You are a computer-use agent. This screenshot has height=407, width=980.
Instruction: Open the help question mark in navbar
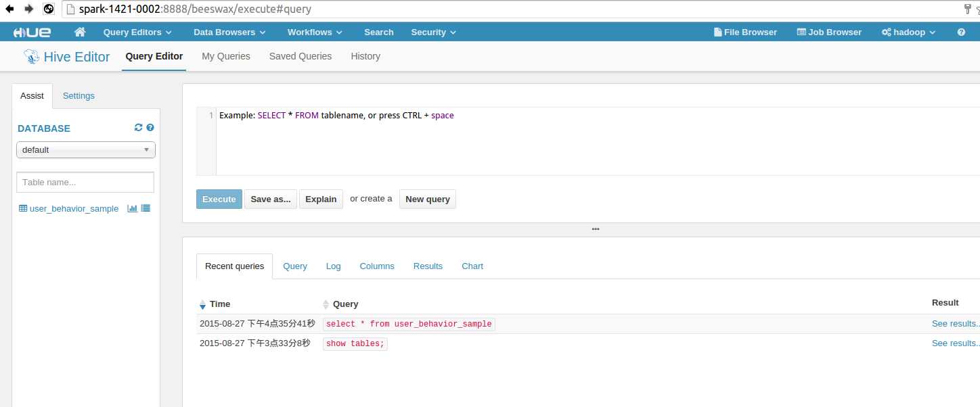pos(961,32)
